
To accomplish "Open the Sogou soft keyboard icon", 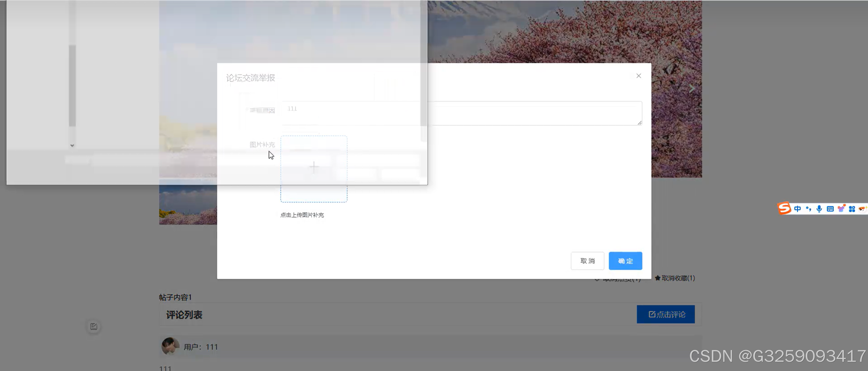I will (x=830, y=209).
